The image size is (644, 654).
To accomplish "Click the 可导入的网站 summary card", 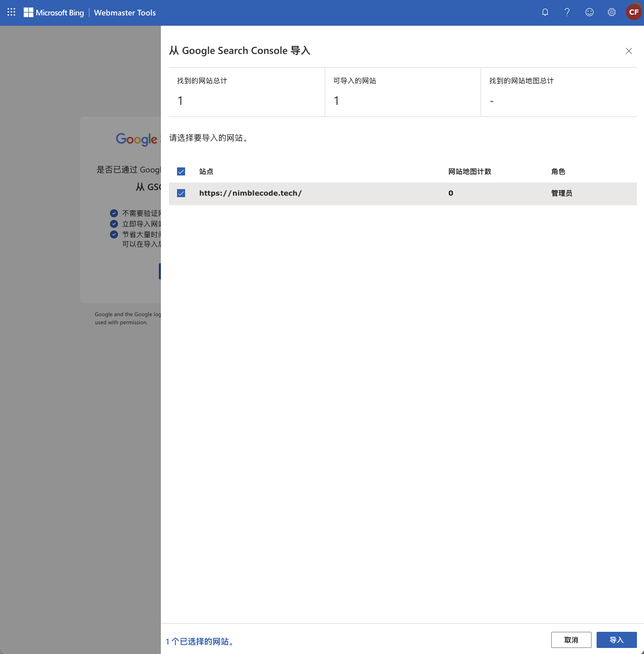I will pyautogui.click(x=402, y=92).
